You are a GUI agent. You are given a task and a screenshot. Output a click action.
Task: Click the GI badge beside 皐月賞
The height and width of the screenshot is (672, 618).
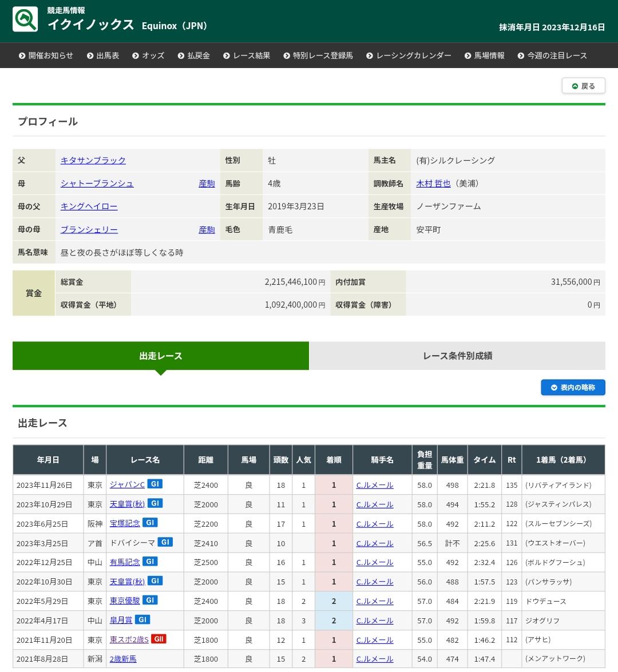[x=142, y=619]
